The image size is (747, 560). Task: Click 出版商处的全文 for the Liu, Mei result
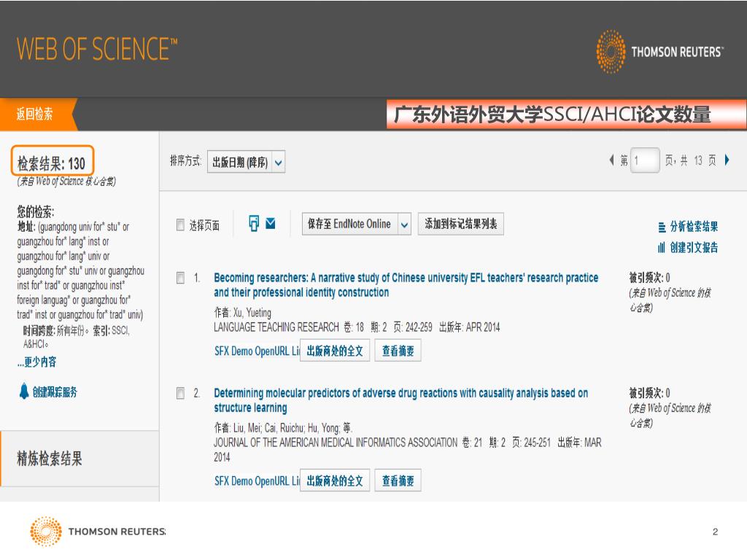coord(335,481)
